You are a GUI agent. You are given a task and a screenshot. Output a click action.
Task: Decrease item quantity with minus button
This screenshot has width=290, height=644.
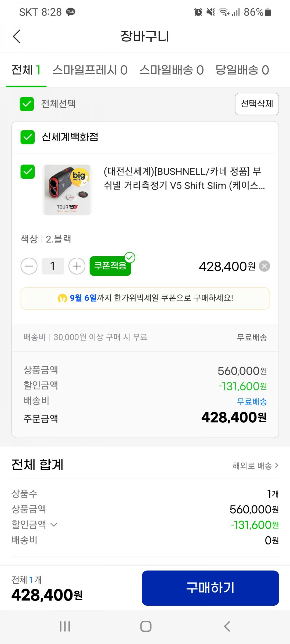click(x=29, y=266)
